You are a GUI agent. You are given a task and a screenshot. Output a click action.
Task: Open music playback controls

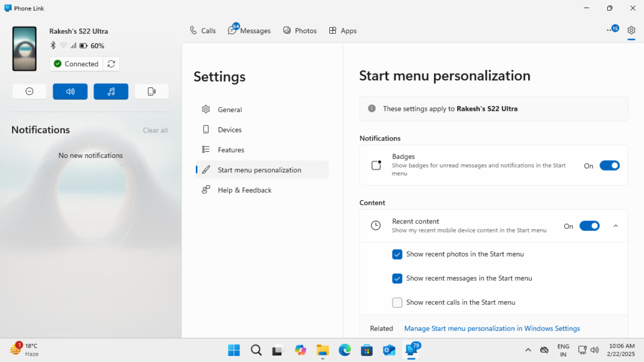[111, 91]
